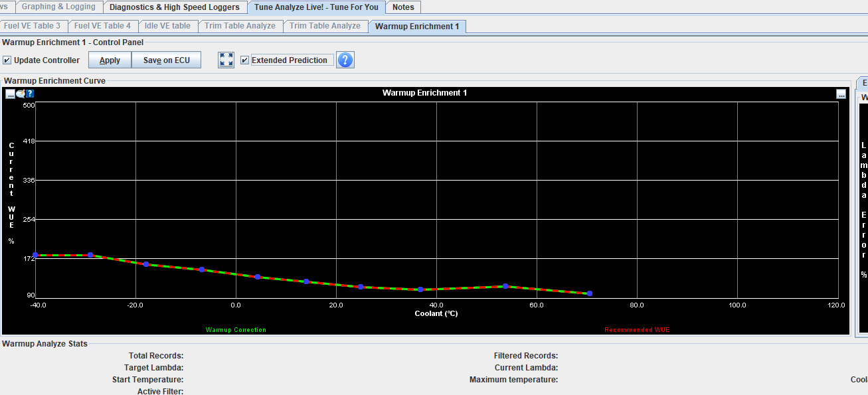
Task: Select the last curve point near 70 °C
Action: (590, 293)
